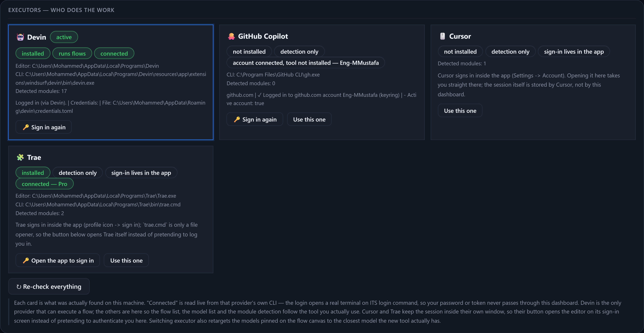
Task: Click Devin's "connected" pill
Action: [x=114, y=53]
